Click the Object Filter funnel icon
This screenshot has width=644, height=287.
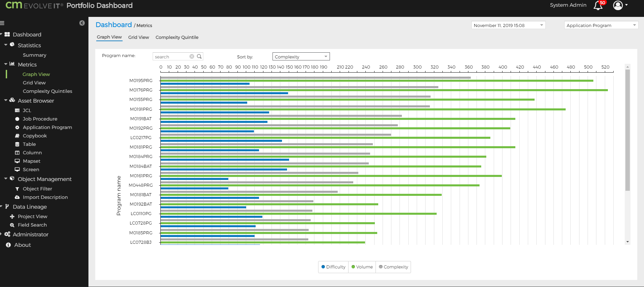(17, 189)
